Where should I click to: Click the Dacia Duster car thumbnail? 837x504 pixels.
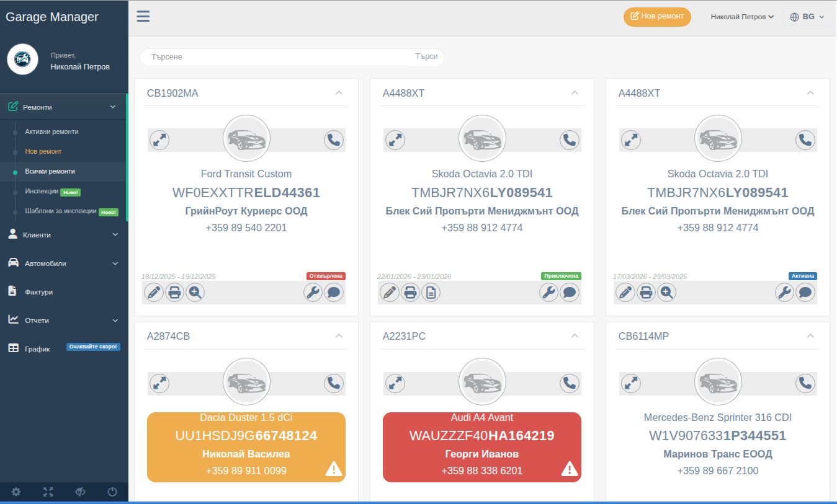click(x=246, y=382)
